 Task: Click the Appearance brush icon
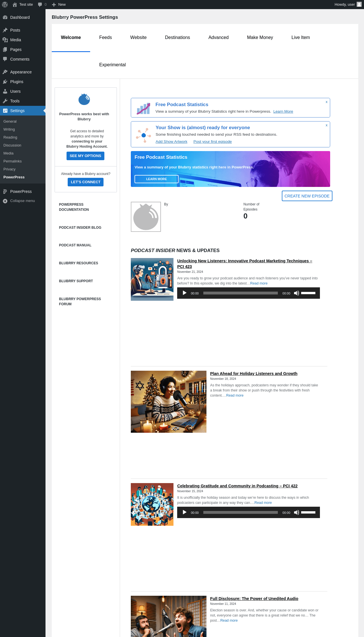5,72
